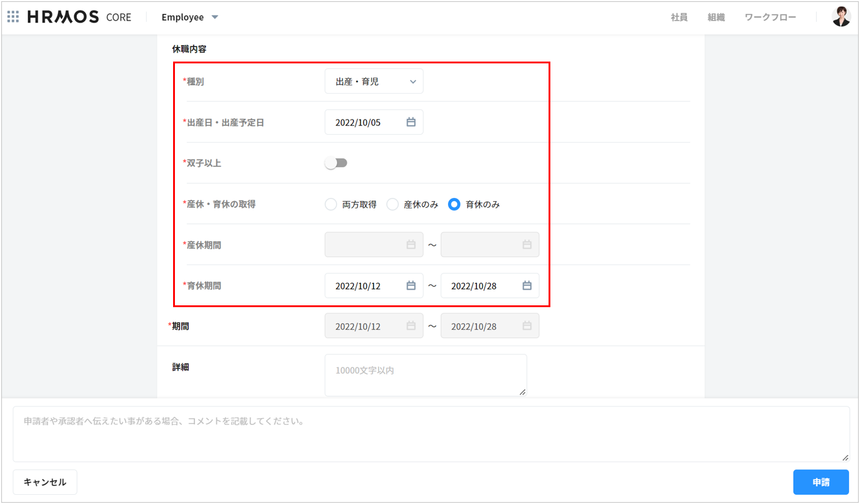
Task: Click calendar icon in 産休期間 start field
Action: point(411,245)
